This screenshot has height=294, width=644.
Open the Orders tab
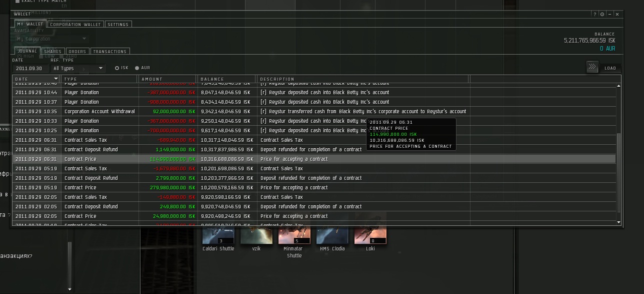click(77, 51)
